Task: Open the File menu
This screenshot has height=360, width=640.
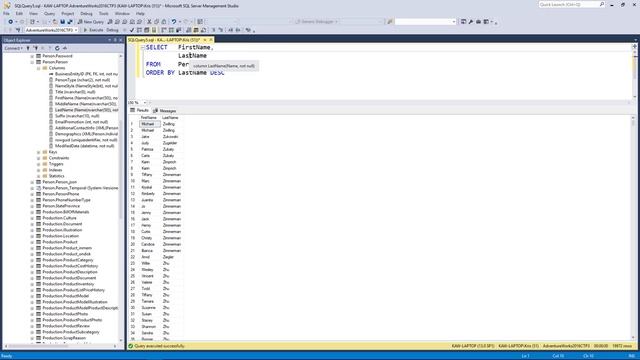Action: 6,13
